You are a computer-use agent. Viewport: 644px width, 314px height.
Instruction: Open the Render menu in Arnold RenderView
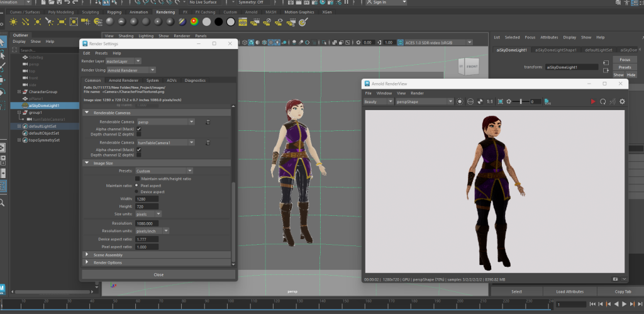417,93
